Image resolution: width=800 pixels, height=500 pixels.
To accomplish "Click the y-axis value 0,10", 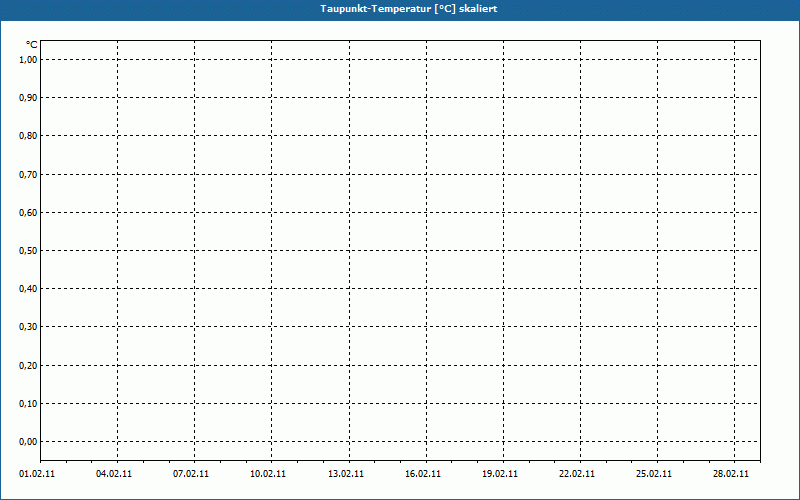I will tap(28, 404).
